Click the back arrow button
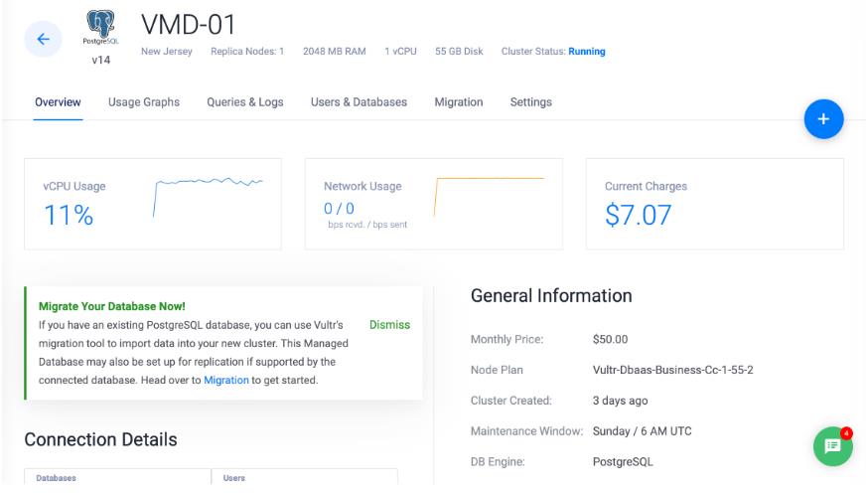 [43, 39]
